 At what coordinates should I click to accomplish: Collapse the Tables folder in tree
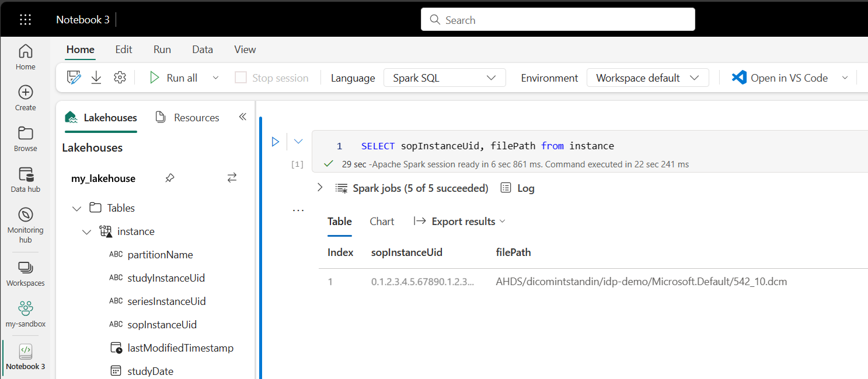[77, 208]
